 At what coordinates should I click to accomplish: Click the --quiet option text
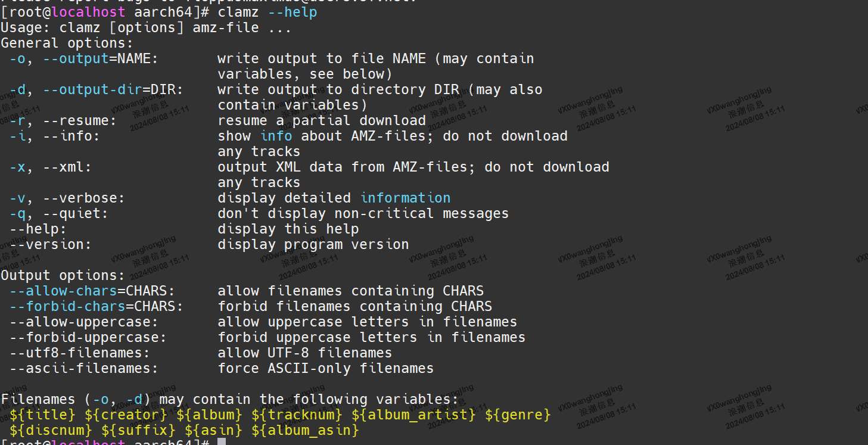pos(75,213)
